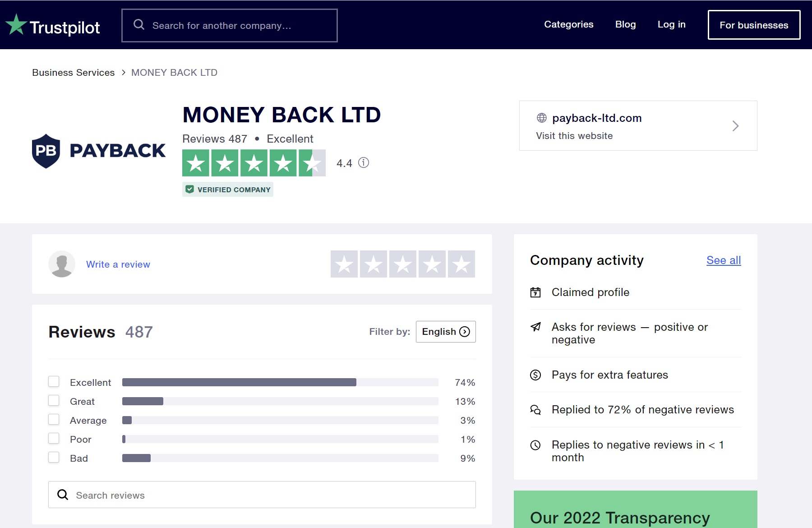
Task: Click the Asks for reviews paper-plane icon
Action: pyautogui.click(x=535, y=327)
